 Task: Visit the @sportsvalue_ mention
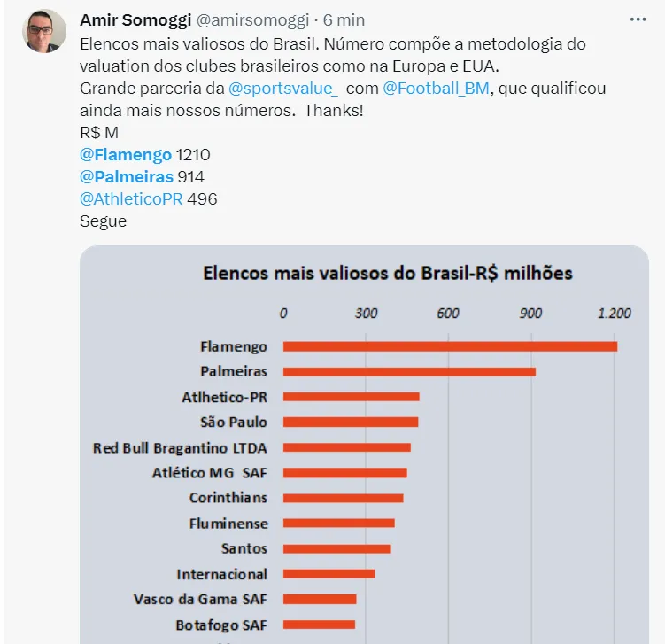coord(283,89)
